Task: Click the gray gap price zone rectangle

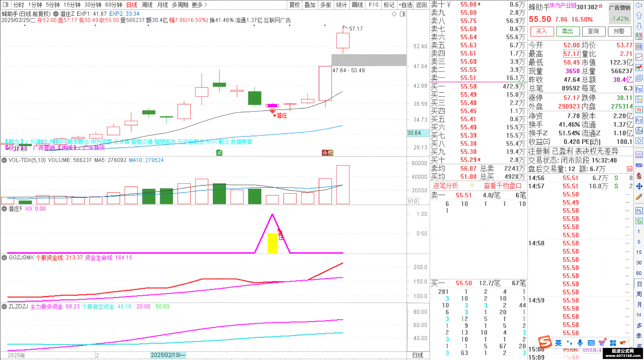Action: click(369, 60)
